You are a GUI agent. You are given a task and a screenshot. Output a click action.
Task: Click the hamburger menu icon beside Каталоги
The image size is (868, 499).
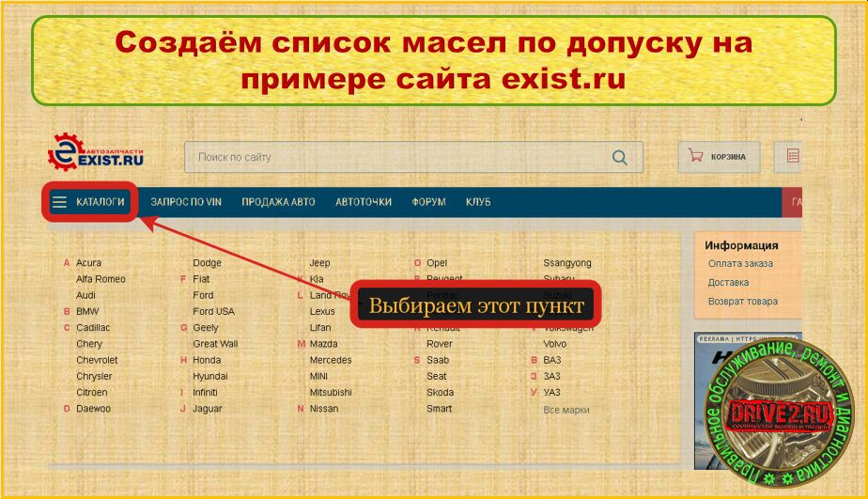point(59,202)
